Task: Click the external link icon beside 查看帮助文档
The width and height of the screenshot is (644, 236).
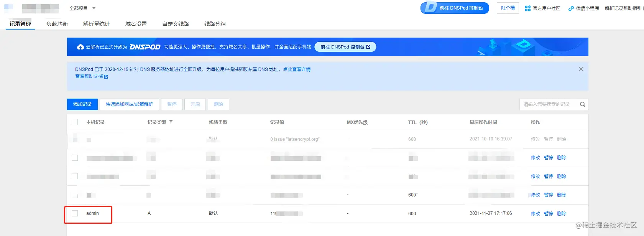Action: pyautogui.click(x=106, y=77)
